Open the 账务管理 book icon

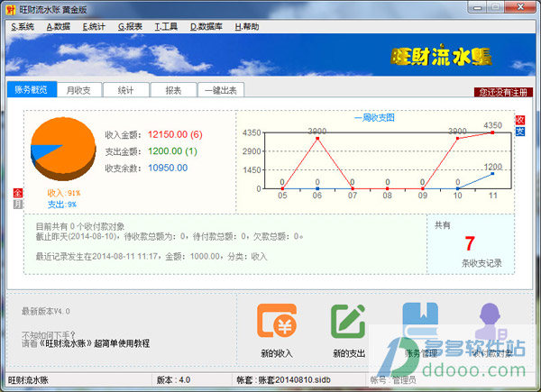(x=420, y=321)
